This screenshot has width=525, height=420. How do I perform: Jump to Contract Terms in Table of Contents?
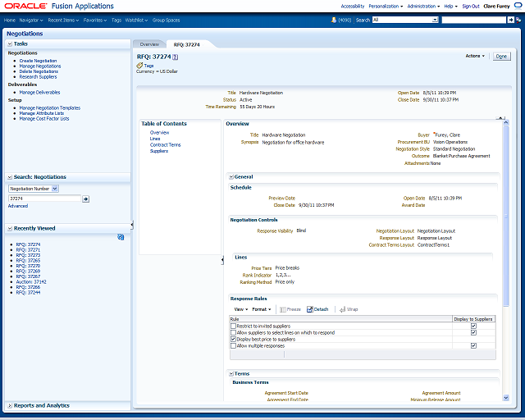click(x=165, y=144)
